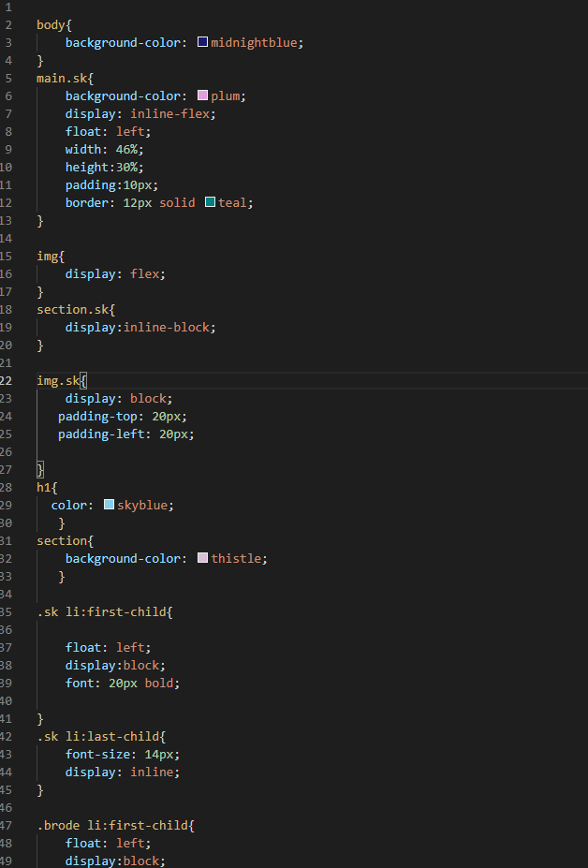Click line number 35 in gutter

[x=7, y=611]
